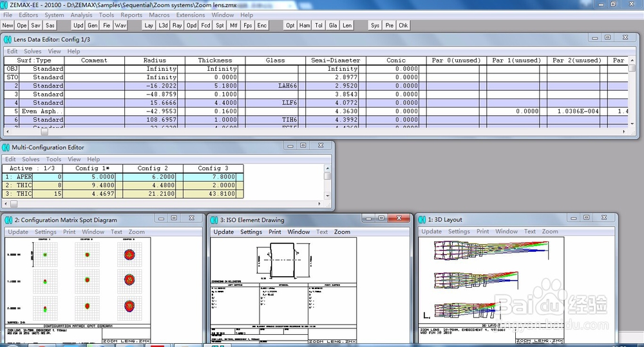
Task: Open Fps toolbar button
Action: coord(248,26)
